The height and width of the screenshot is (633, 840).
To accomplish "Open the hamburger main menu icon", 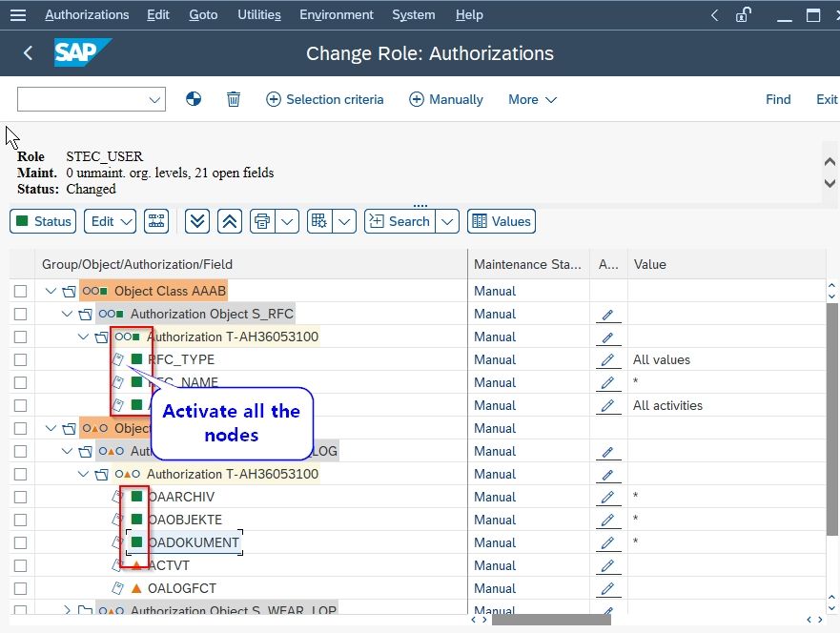I will click(x=18, y=15).
